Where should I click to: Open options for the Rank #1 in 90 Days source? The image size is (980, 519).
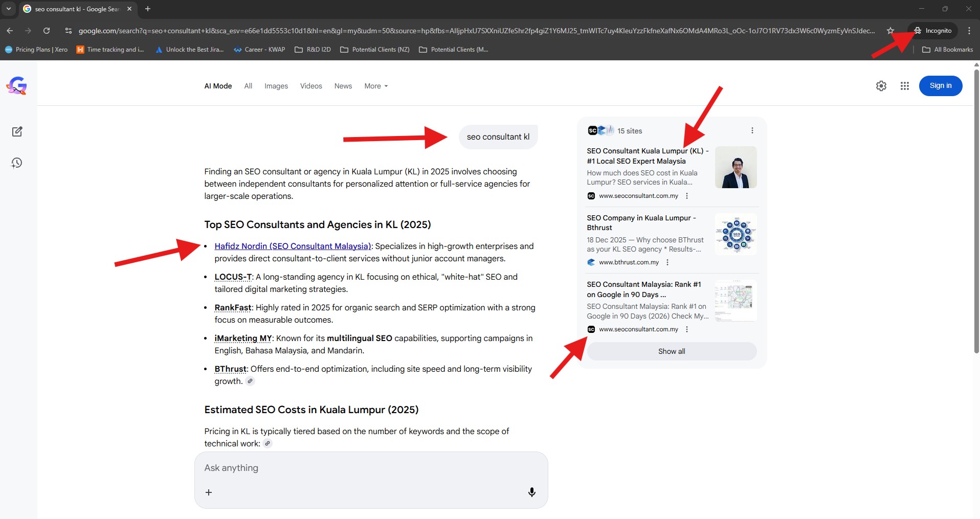pyautogui.click(x=687, y=329)
